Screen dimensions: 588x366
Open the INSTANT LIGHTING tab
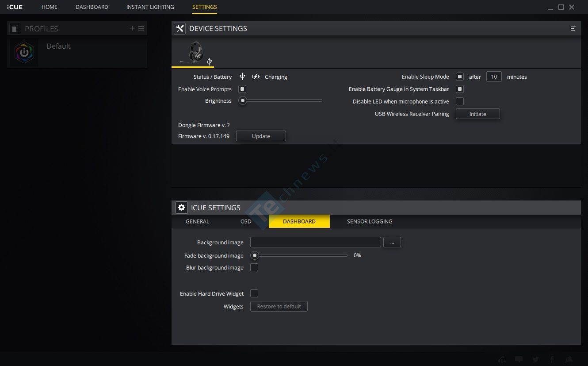point(150,7)
